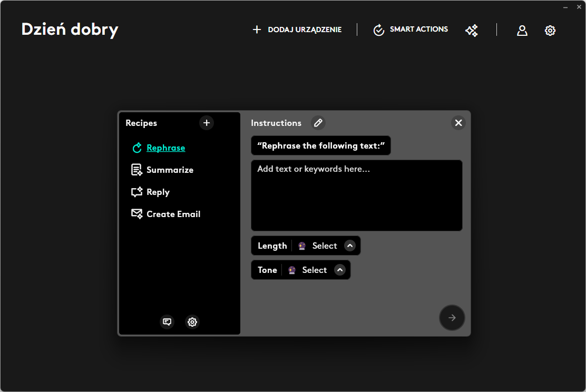Focus the 'Add text or keywords here' field
The image size is (586, 392).
pos(357,195)
